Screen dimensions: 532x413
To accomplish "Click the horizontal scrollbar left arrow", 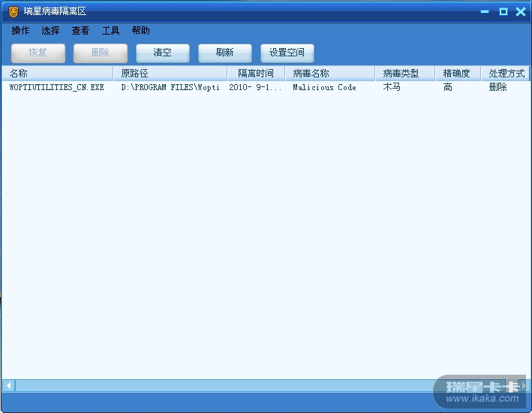I will point(9,385).
